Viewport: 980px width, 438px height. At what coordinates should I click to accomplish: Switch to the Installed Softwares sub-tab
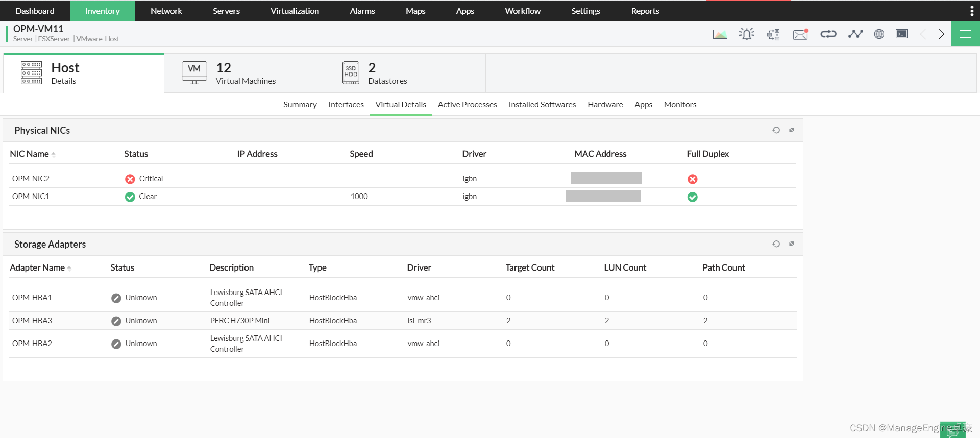tap(542, 104)
